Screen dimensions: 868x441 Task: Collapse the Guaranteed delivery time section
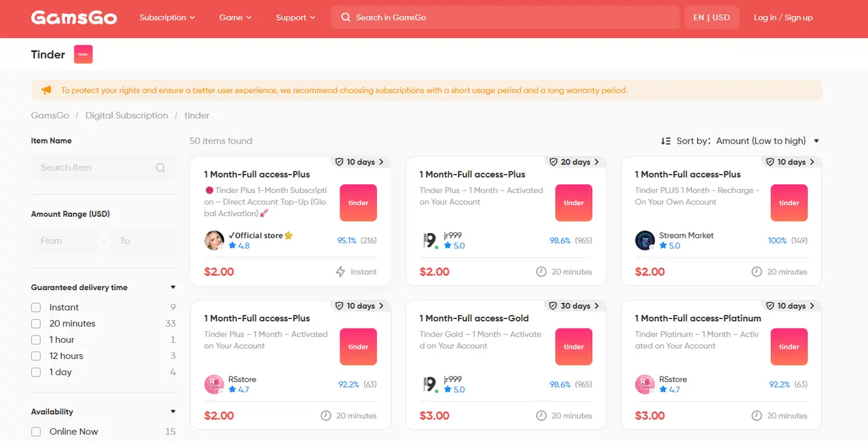(173, 287)
